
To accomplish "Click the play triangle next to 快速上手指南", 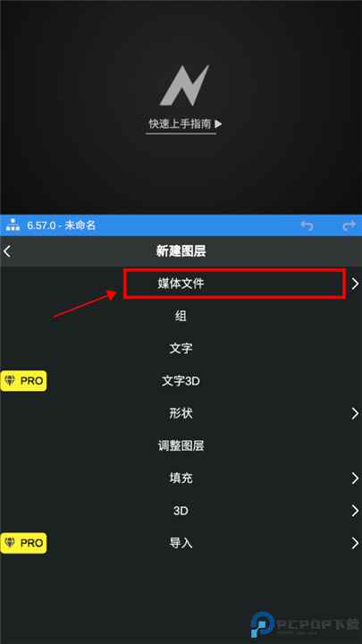I will [x=218, y=123].
